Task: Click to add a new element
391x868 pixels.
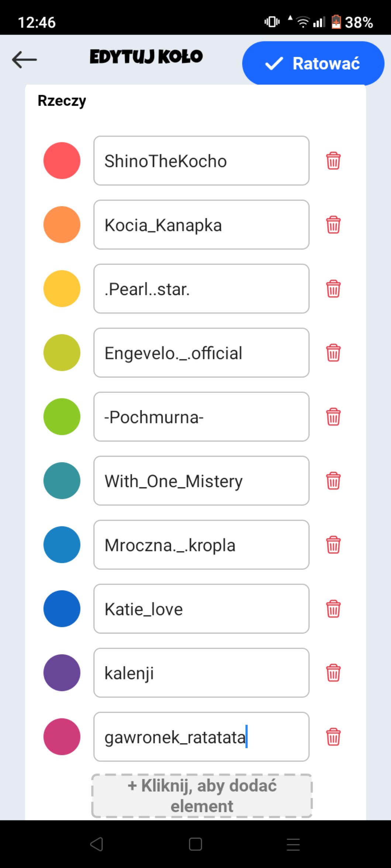Action: pos(202,795)
